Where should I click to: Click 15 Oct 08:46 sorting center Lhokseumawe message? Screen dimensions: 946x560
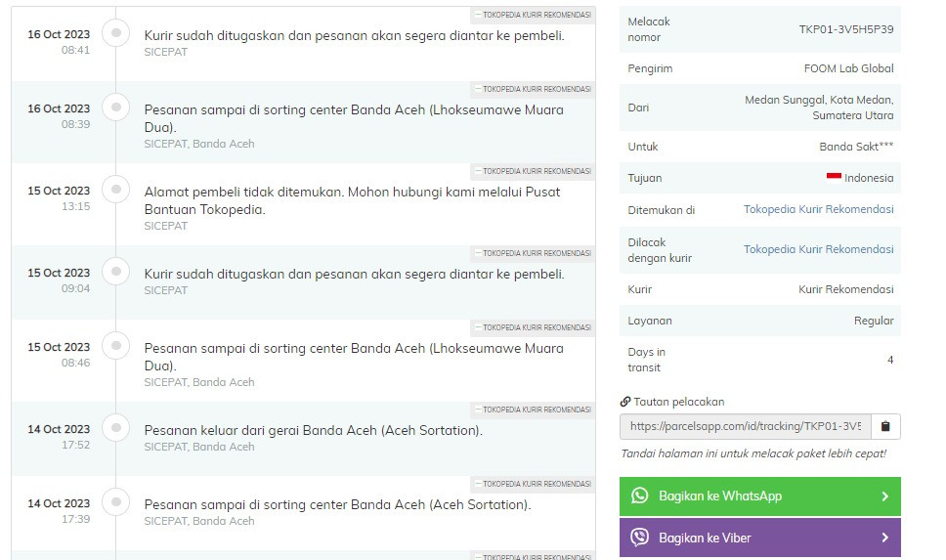354,357
